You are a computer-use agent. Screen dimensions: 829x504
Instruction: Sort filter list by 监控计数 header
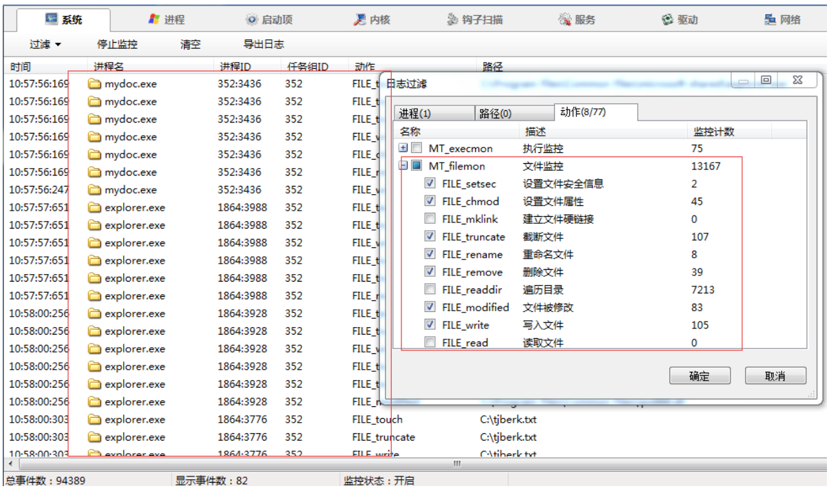coord(728,131)
